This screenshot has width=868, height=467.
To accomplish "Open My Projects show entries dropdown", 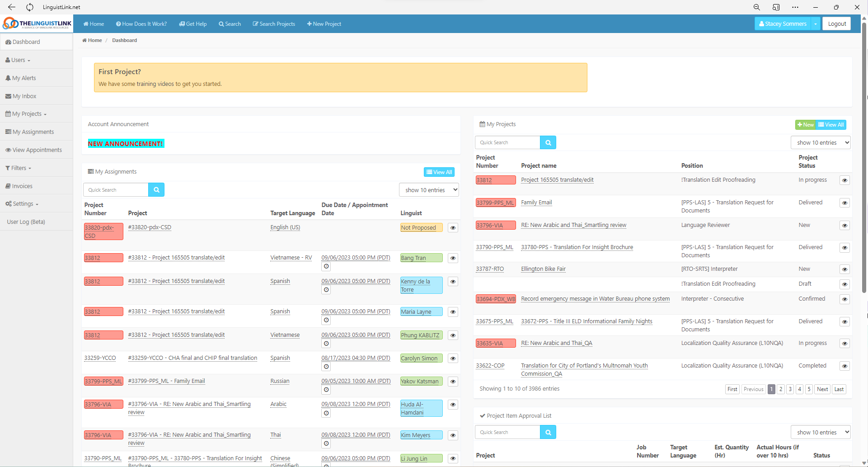I will (821, 142).
